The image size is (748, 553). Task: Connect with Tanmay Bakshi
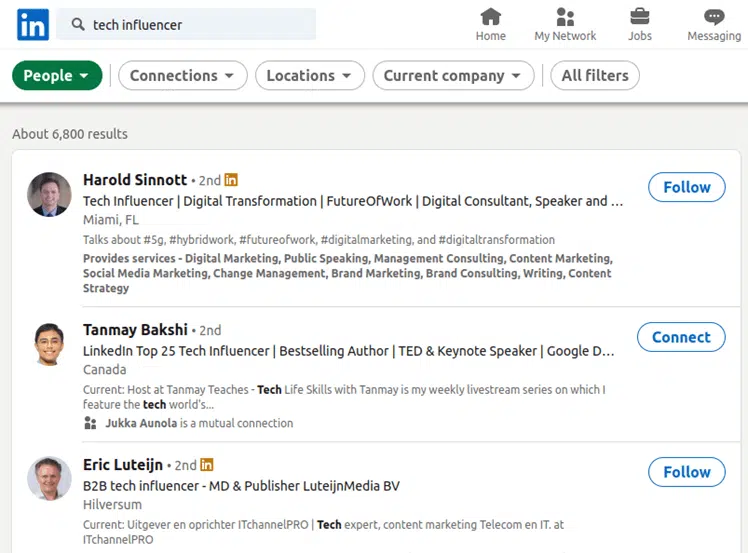pyautogui.click(x=681, y=337)
